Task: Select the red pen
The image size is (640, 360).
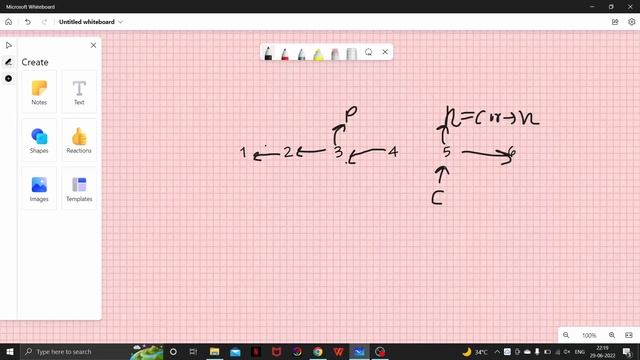Action: [285, 53]
